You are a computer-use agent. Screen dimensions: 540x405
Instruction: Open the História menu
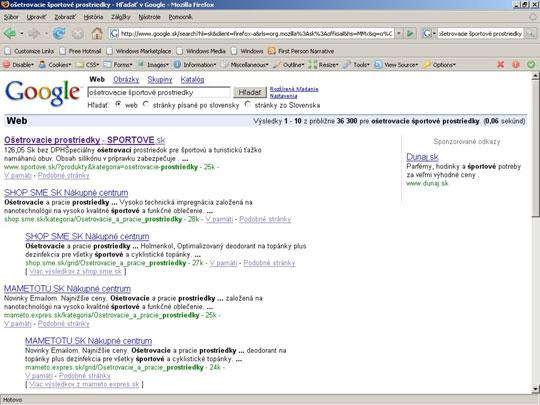point(93,17)
